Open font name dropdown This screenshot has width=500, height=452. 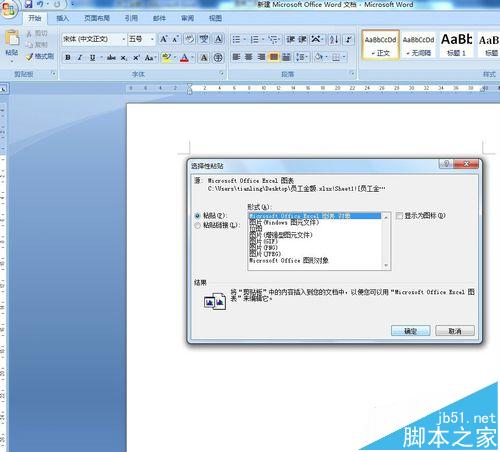[x=124, y=39]
